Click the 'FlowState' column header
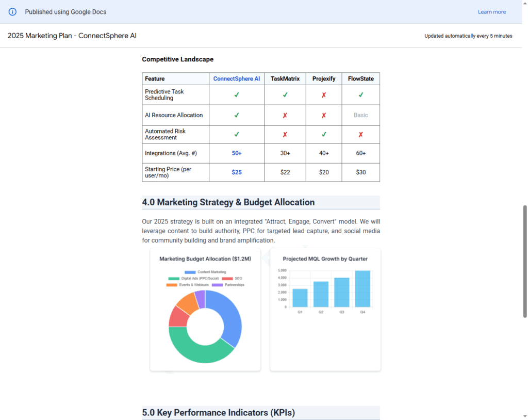 tap(360, 78)
